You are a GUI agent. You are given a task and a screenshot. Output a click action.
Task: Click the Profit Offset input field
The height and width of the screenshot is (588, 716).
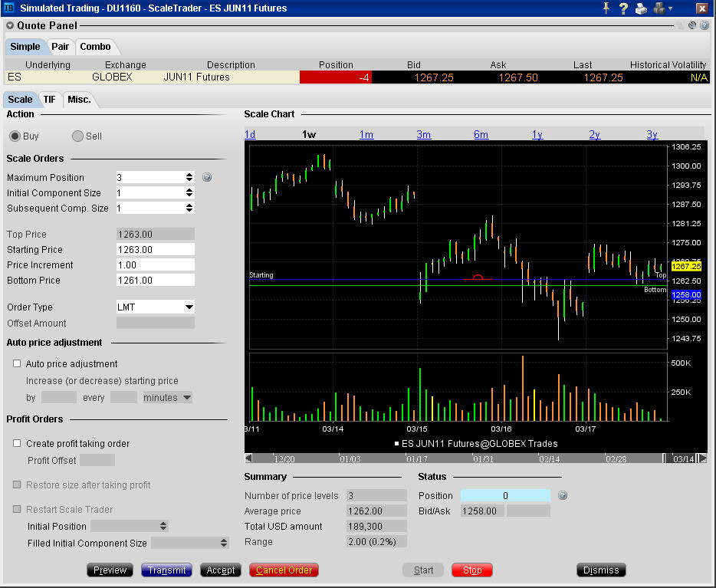tap(97, 460)
